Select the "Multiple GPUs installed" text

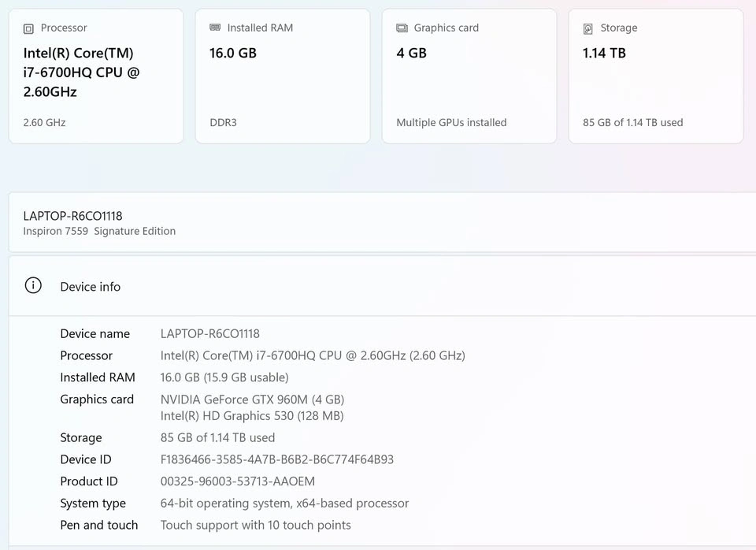(451, 123)
